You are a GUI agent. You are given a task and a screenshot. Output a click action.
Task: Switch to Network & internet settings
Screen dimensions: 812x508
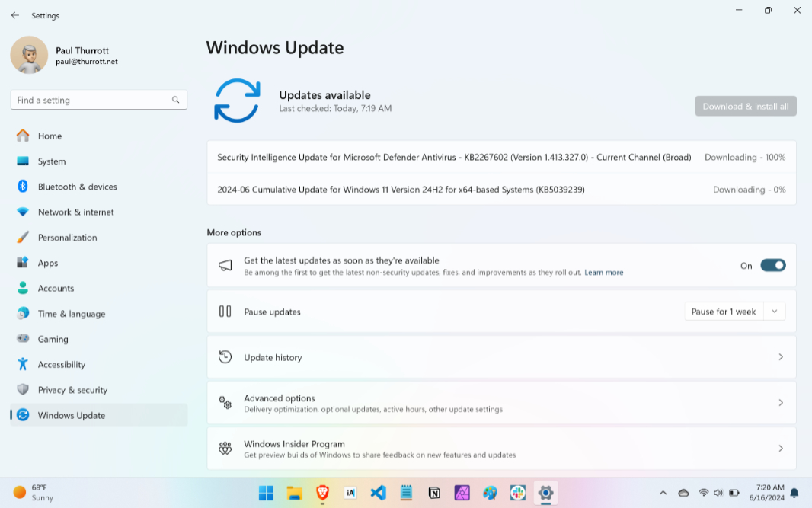76,212
